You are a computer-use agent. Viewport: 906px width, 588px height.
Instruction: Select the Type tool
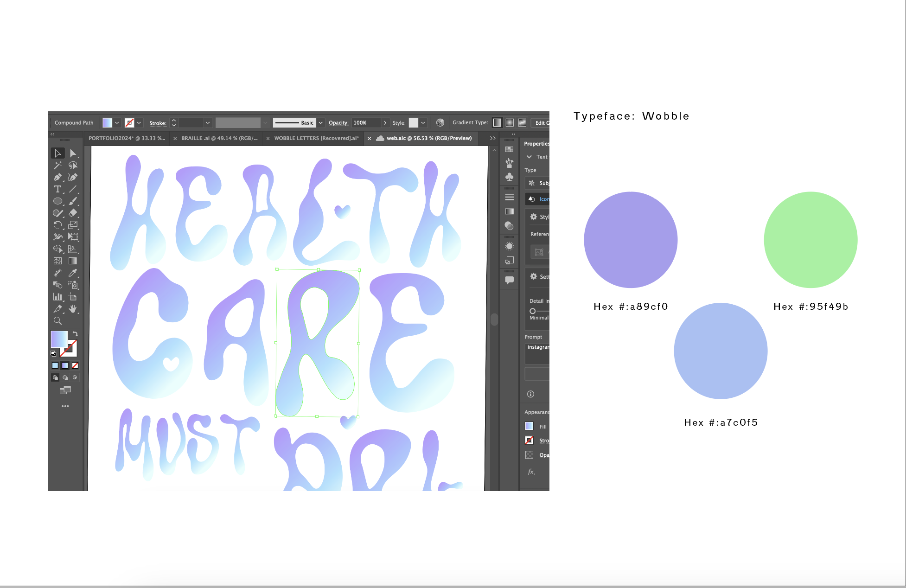pos(57,189)
